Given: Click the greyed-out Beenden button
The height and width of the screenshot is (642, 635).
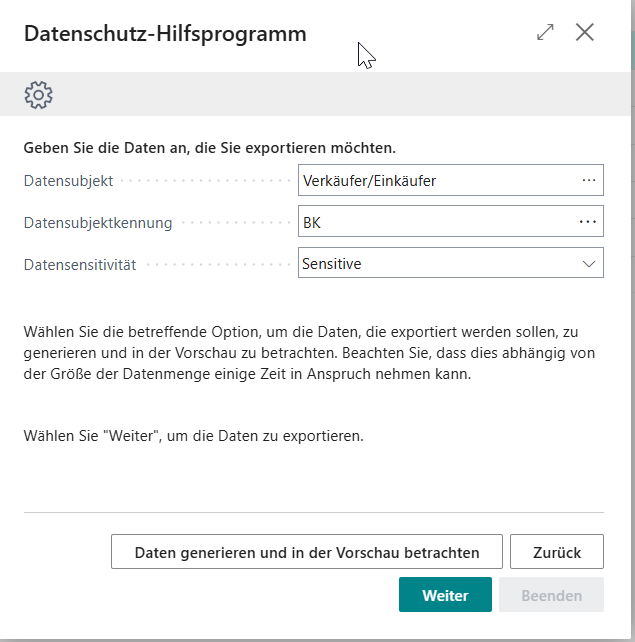Looking at the screenshot, I should tap(551, 595).
